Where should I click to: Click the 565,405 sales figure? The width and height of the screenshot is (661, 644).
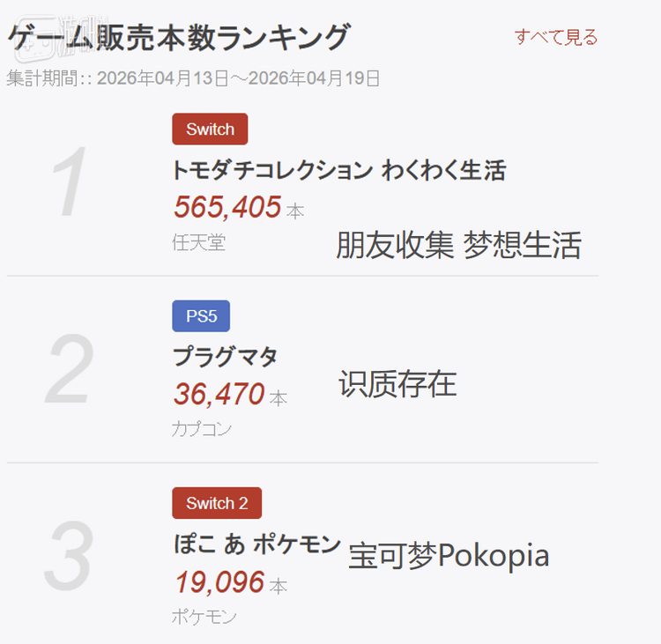click(227, 207)
